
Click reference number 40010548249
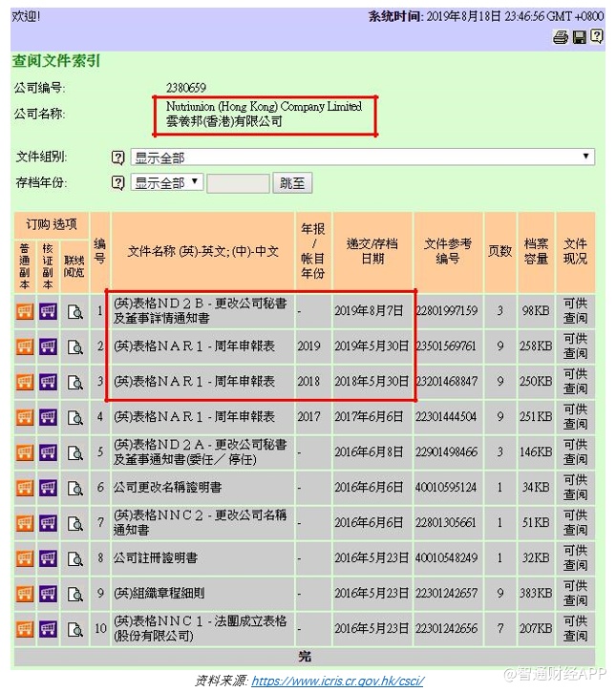tap(446, 557)
